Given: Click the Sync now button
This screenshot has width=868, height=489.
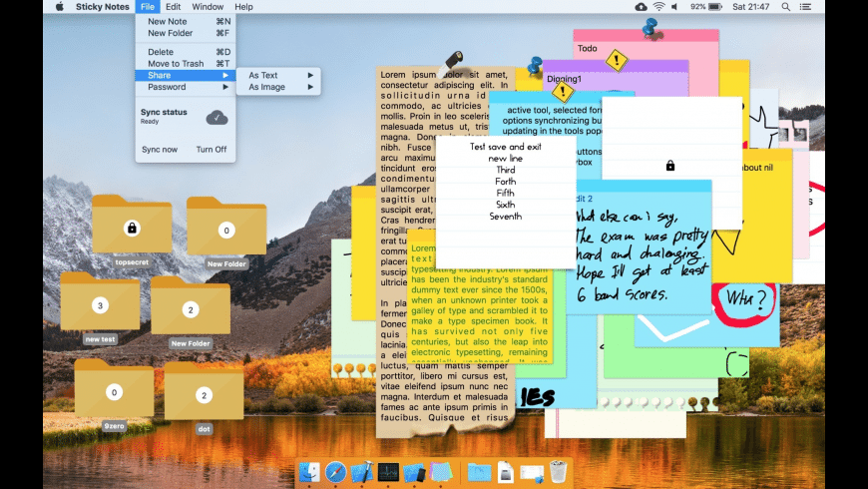Looking at the screenshot, I should coord(160,149).
